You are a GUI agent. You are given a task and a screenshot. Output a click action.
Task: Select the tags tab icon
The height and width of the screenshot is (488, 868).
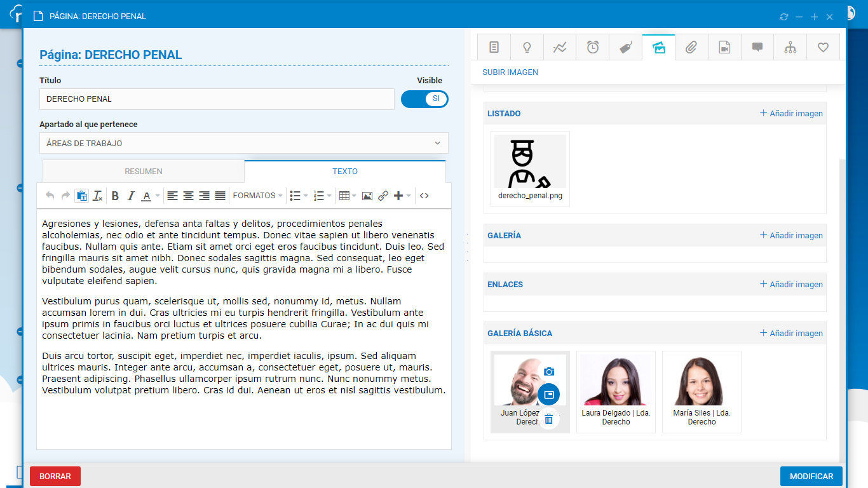coord(626,47)
